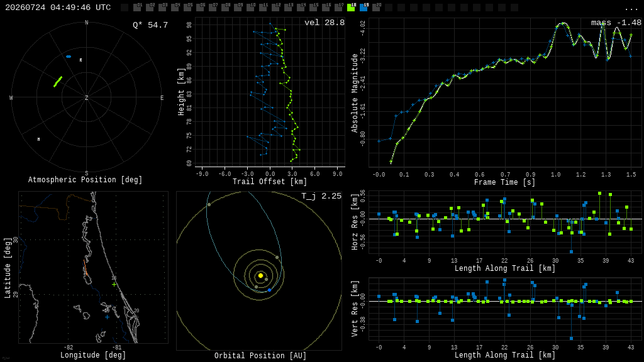
Task: Click the blue Earth dot on orbit
Action: [269, 290]
